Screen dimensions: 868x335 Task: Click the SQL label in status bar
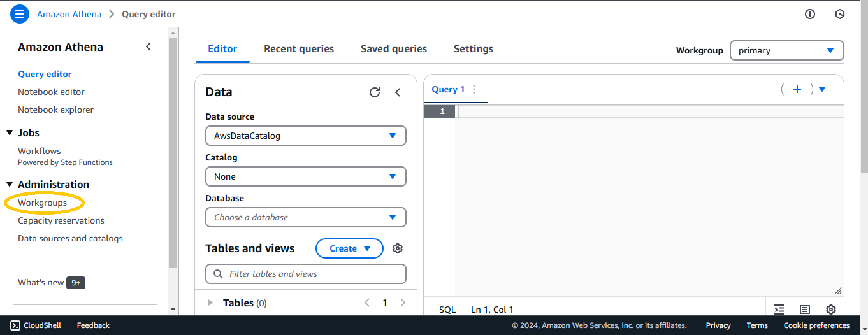447,310
